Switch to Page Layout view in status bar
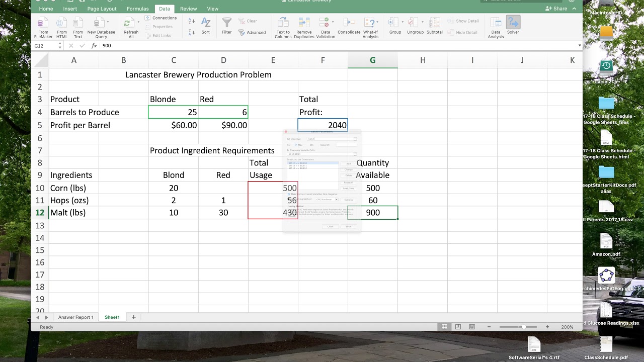 458,327
